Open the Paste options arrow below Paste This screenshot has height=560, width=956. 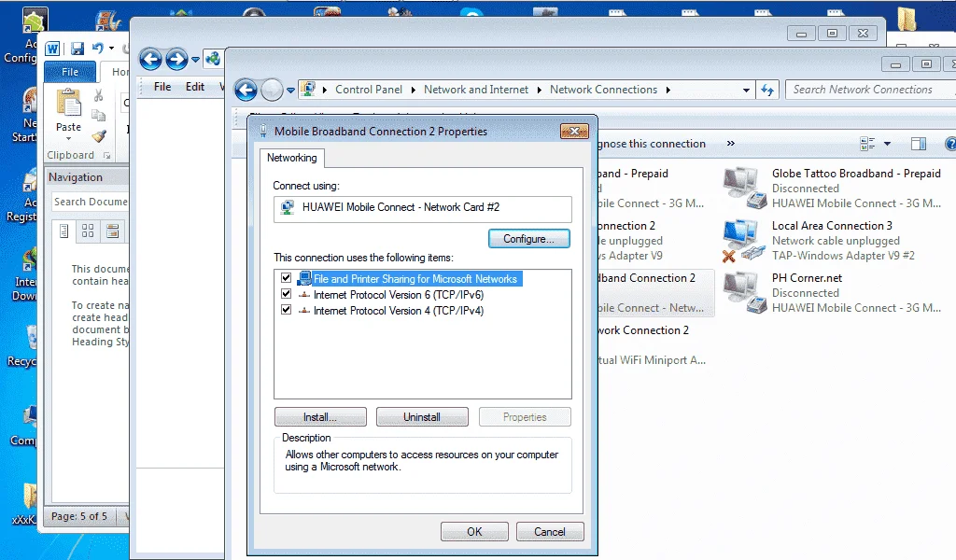68,138
